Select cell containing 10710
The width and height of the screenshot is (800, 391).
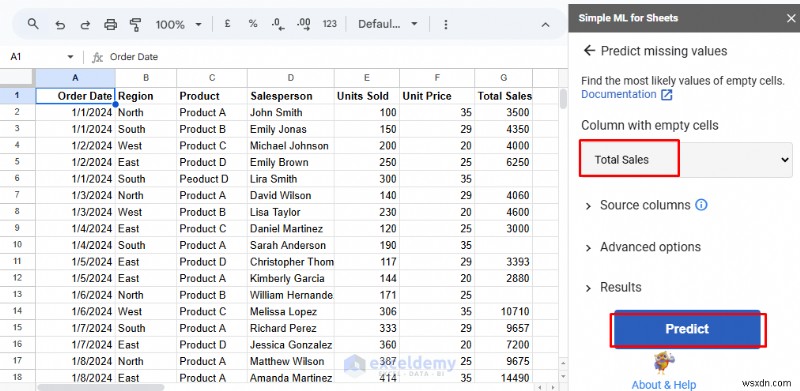(x=504, y=311)
